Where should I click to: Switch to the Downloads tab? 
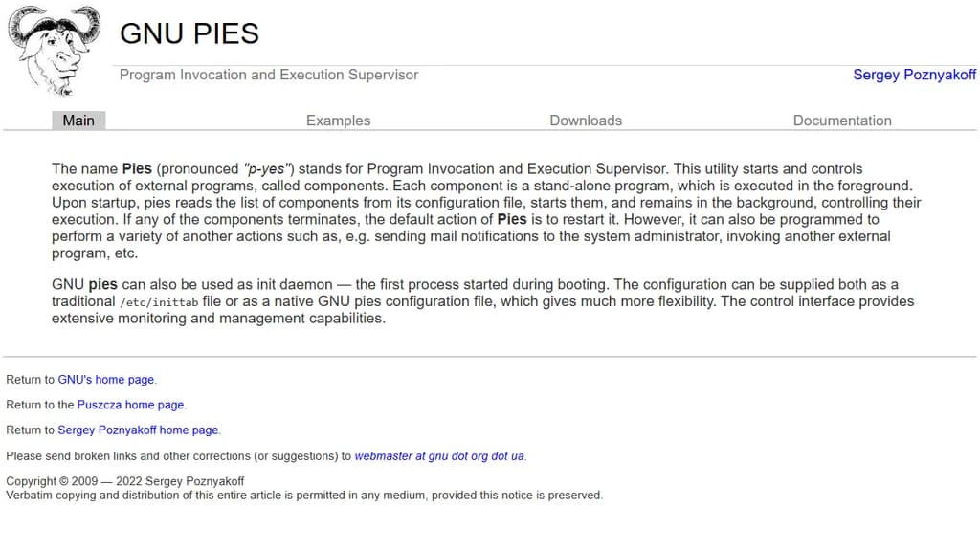(x=586, y=121)
